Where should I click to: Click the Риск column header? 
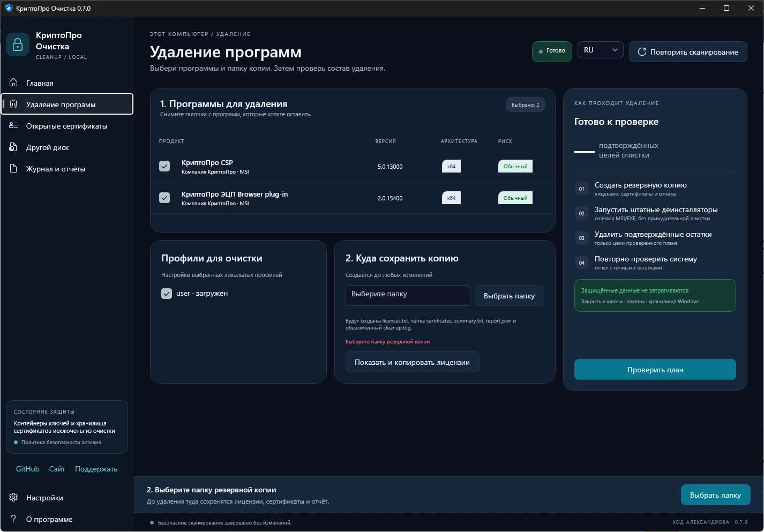[x=505, y=141]
